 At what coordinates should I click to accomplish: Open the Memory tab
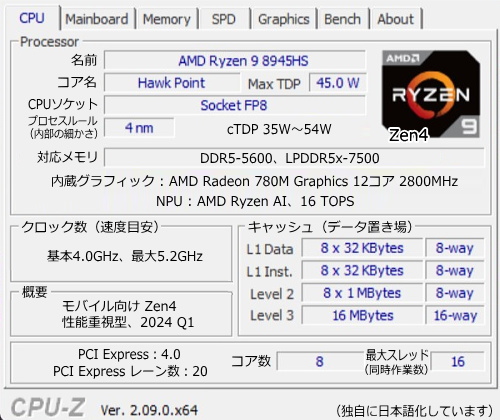(167, 19)
